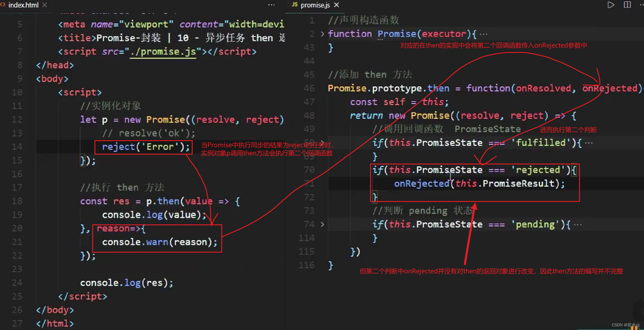Run the code with the play icon
644x330 pixels.
coord(611,5)
